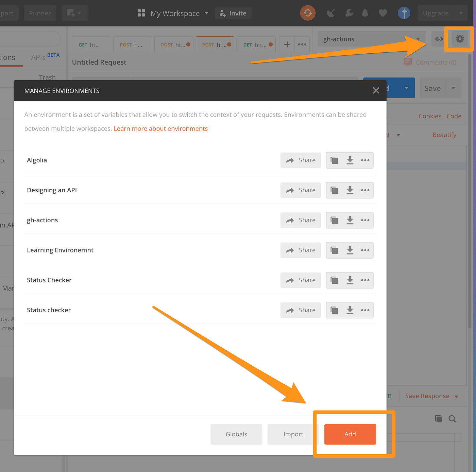The width and height of the screenshot is (476, 472).
Task: Download the Designing an API environment
Action: (350, 190)
